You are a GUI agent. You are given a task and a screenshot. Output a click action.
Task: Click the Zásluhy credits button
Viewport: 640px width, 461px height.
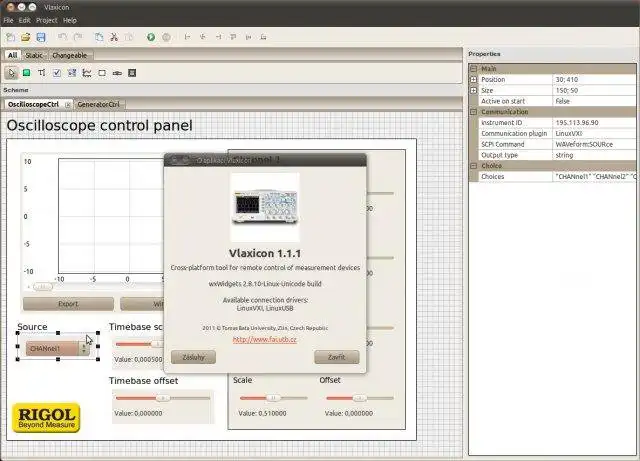193,357
